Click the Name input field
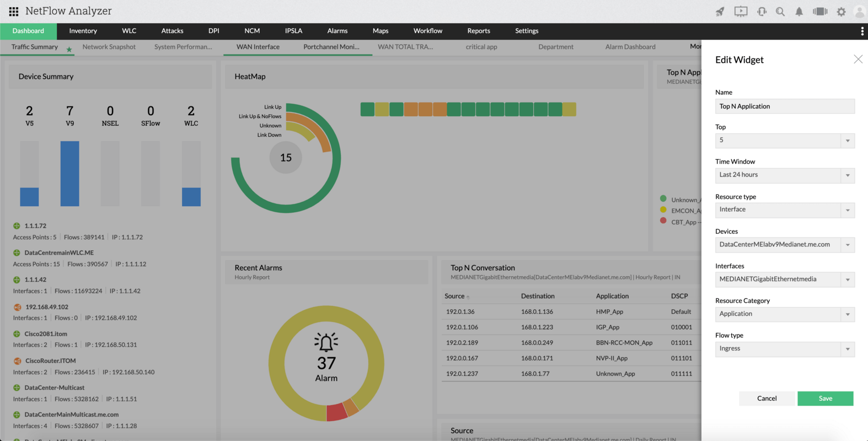The width and height of the screenshot is (868, 441). (x=785, y=106)
